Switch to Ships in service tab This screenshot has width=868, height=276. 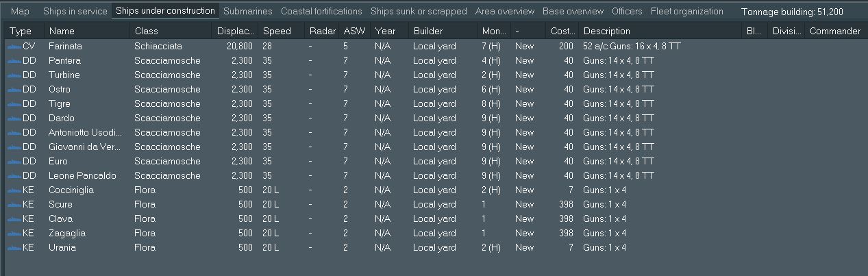tap(75, 12)
